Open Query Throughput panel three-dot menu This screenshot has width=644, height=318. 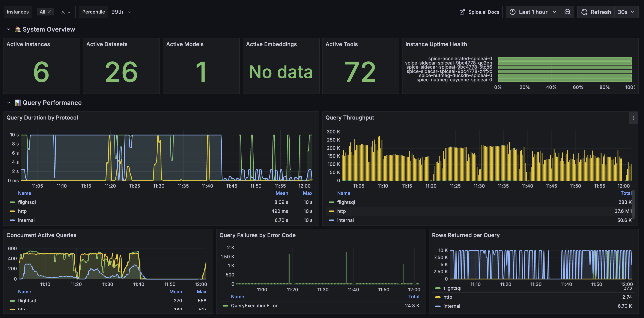[x=633, y=118]
